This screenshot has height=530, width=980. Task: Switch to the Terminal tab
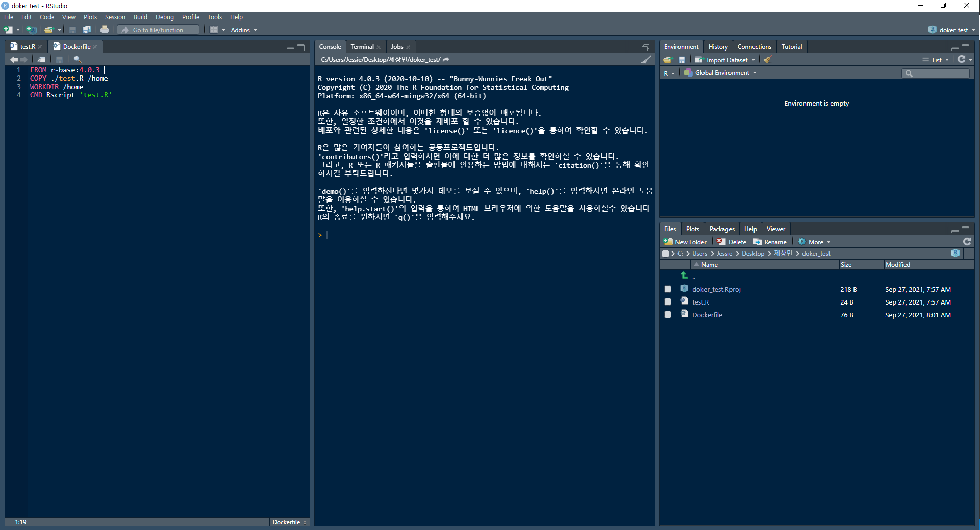click(362, 47)
